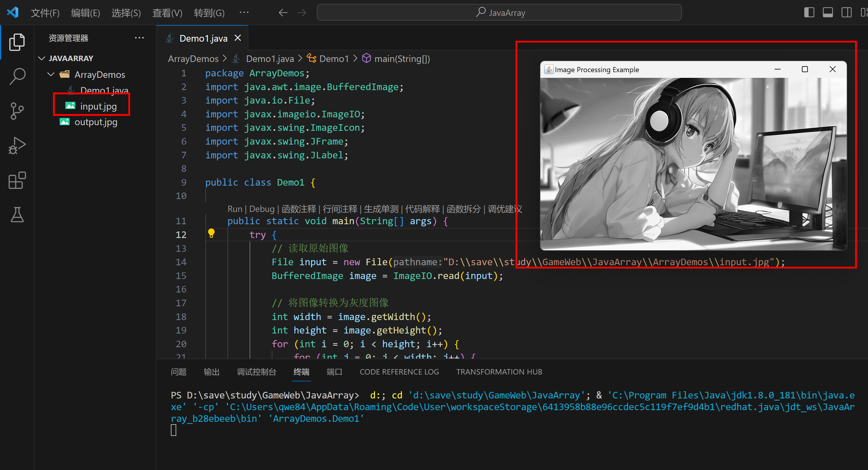Open the Search view icon

(x=17, y=77)
